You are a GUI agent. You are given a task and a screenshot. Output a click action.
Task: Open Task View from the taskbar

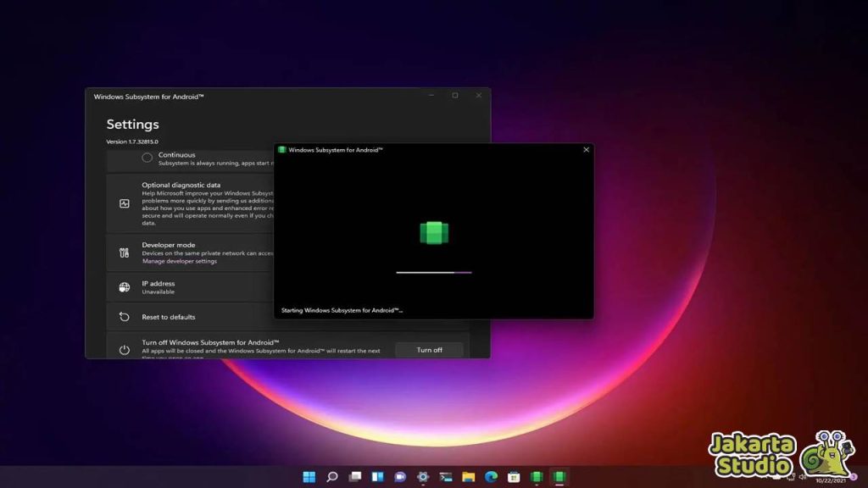[x=353, y=476]
